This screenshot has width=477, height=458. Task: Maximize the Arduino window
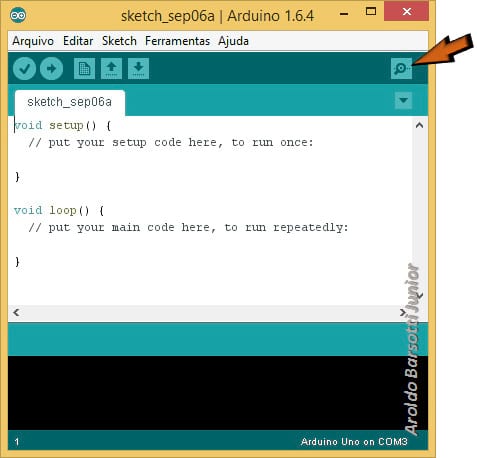(371, 12)
